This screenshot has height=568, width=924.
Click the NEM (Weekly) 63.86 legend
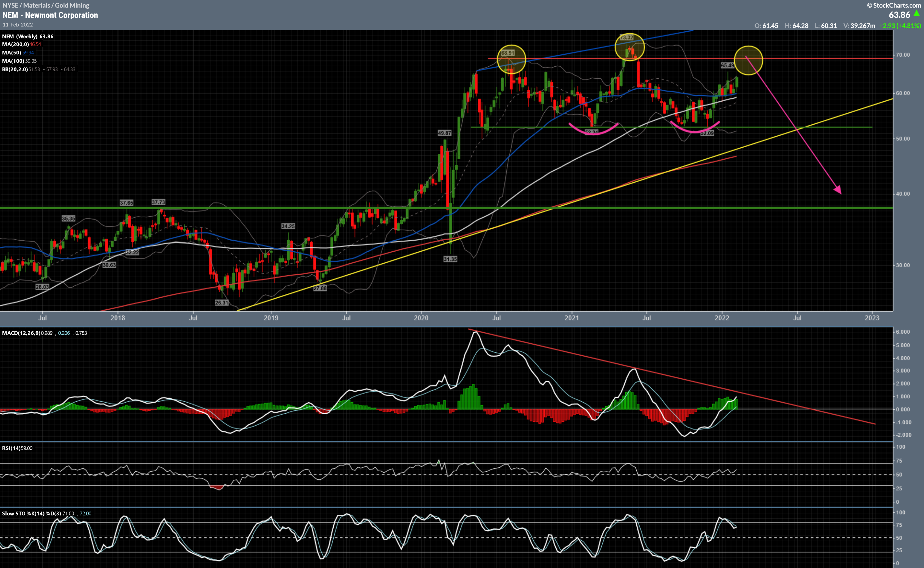28,36
